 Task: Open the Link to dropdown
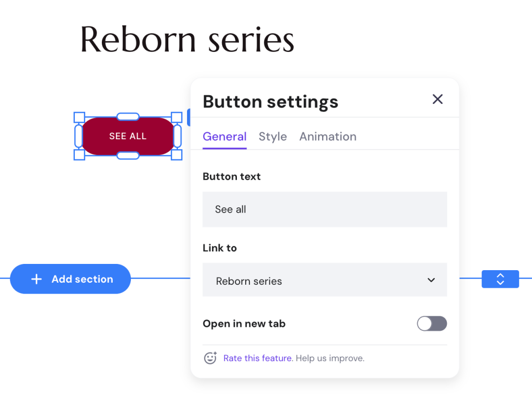point(325,280)
